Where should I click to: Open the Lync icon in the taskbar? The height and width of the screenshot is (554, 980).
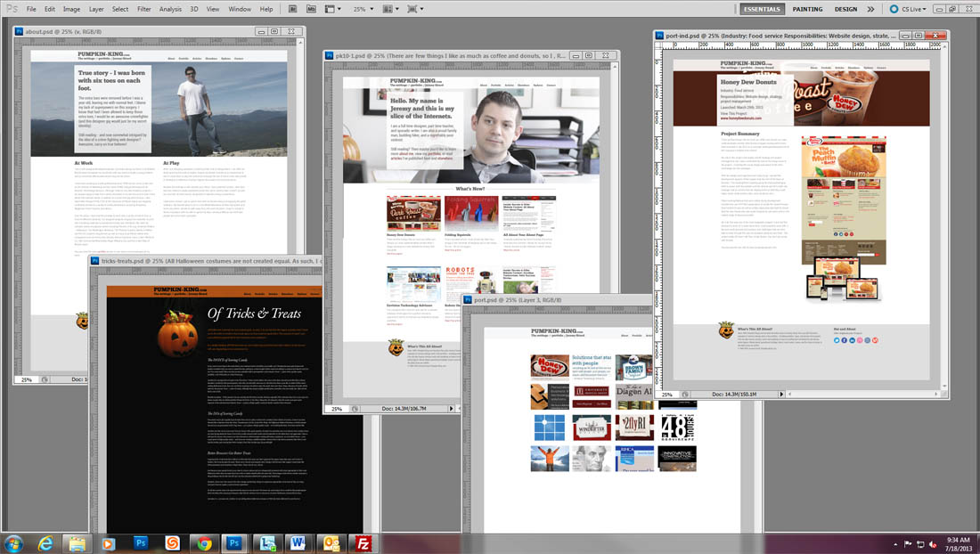(x=267, y=543)
